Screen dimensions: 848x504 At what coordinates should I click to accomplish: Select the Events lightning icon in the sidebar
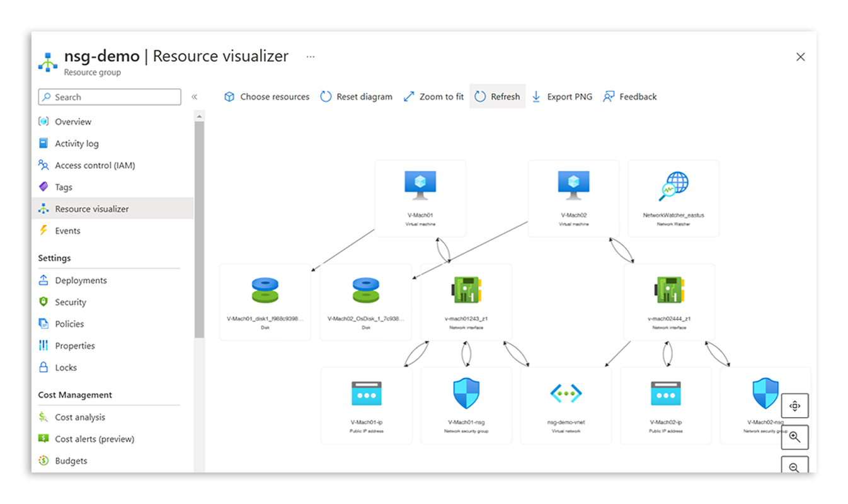click(43, 231)
